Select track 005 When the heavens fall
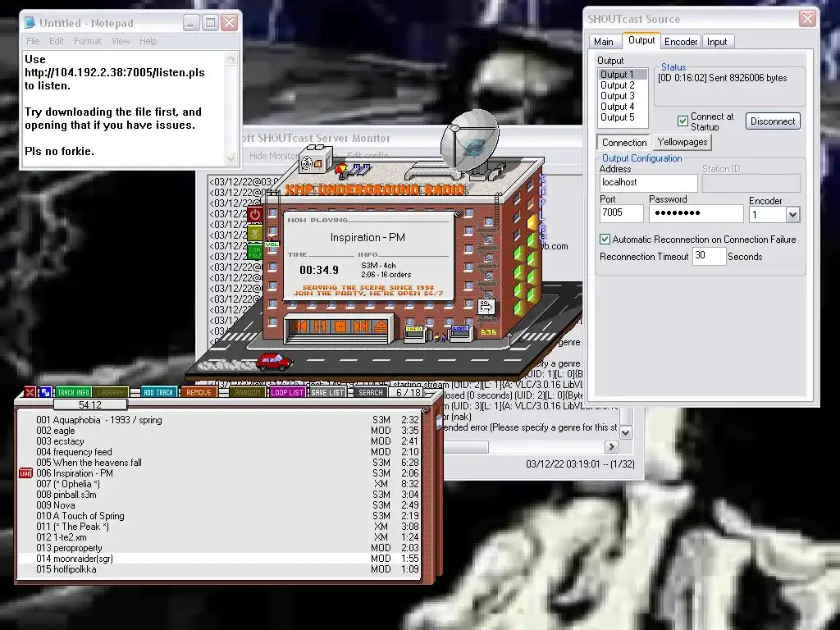The image size is (840, 630). tap(220, 463)
